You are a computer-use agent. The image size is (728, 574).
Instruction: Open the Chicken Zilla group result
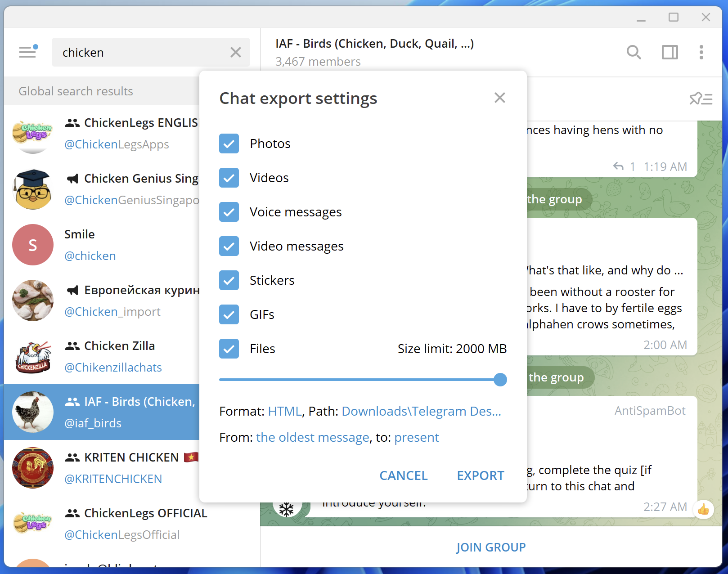click(102, 356)
